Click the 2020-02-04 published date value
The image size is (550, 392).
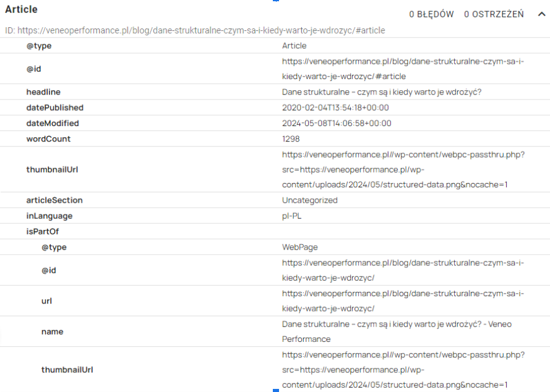pos(335,108)
